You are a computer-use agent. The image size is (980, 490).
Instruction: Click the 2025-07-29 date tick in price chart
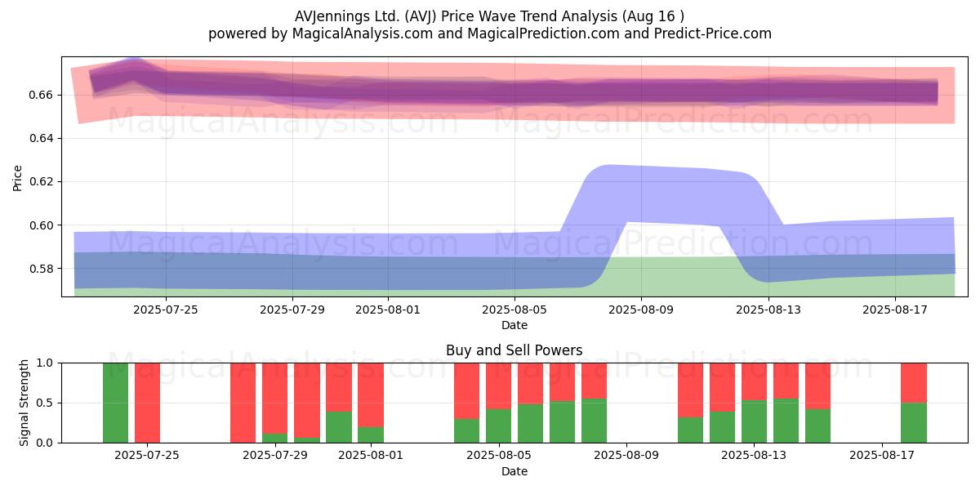(292, 310)
